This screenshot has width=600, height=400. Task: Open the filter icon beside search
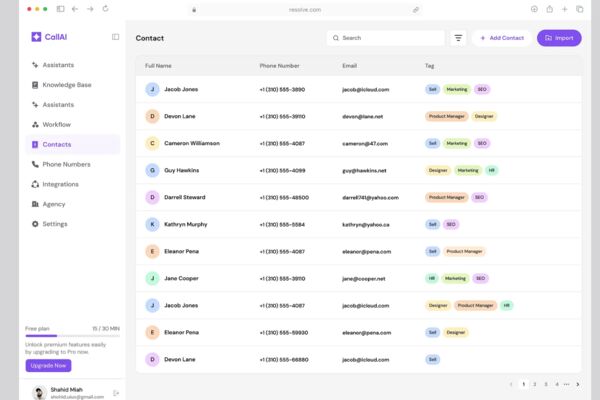(x=458, y=38)
